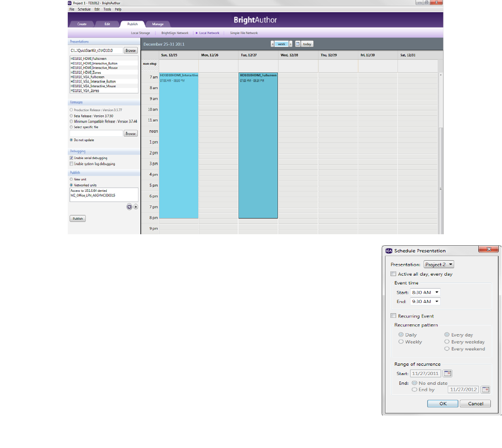
Task: Click the add networked unit plus icon
Action: click(136, 207)
